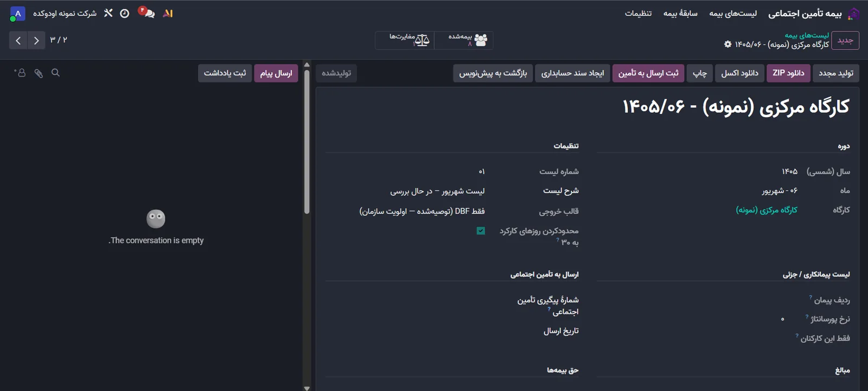Click the ارسال پیام send message button
The height and width of the screenshot is (391, 868).
[x=276, y=73]
